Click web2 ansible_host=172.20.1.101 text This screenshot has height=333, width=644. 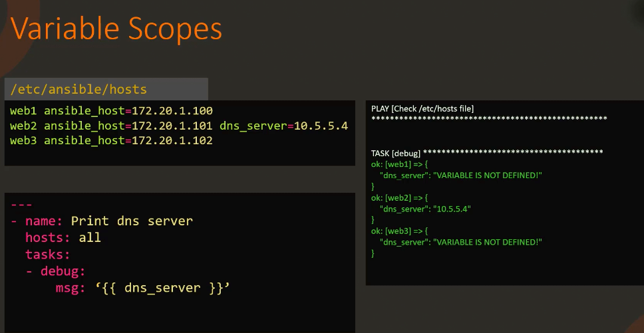tap(111, 126)
